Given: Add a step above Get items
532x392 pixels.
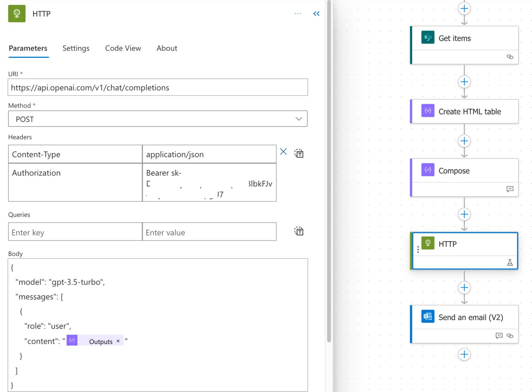Looking at the screenshot, I should 464,8.
